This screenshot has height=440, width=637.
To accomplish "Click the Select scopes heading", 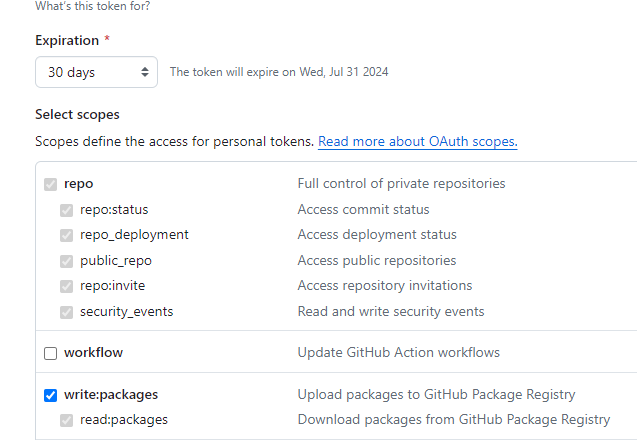I will coord(77,115).
